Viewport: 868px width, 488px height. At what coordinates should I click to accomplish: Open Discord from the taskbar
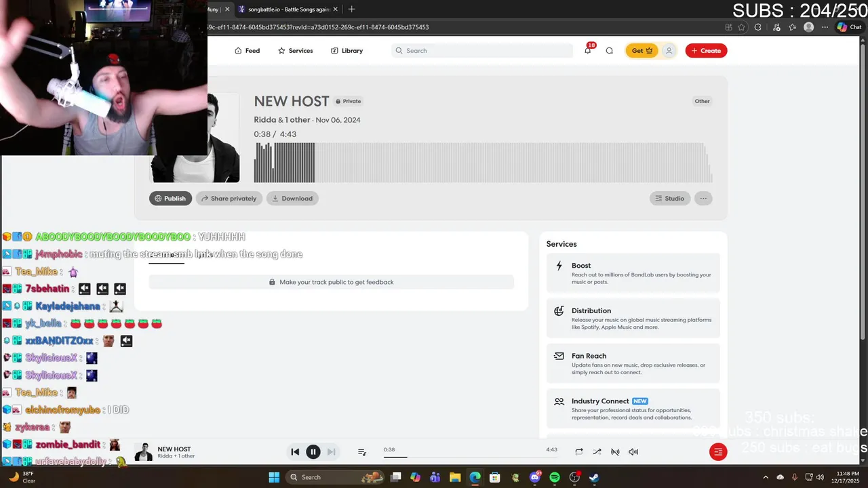[x=535, y=477]
